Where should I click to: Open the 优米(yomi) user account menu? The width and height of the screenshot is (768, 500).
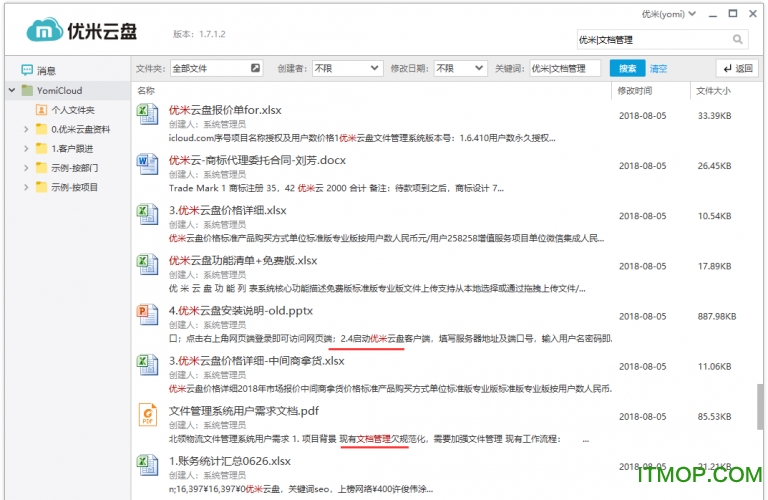(x=669, y=14)
